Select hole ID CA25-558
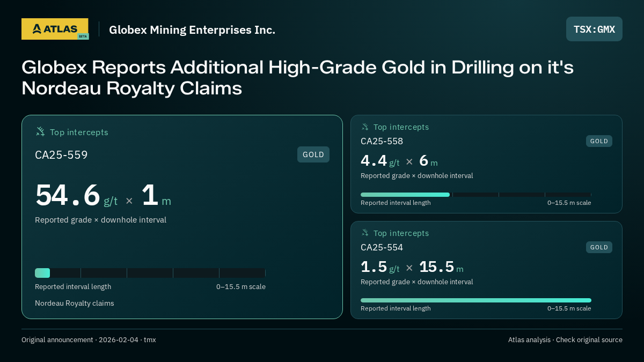644x362 pixels. (382, 141)
